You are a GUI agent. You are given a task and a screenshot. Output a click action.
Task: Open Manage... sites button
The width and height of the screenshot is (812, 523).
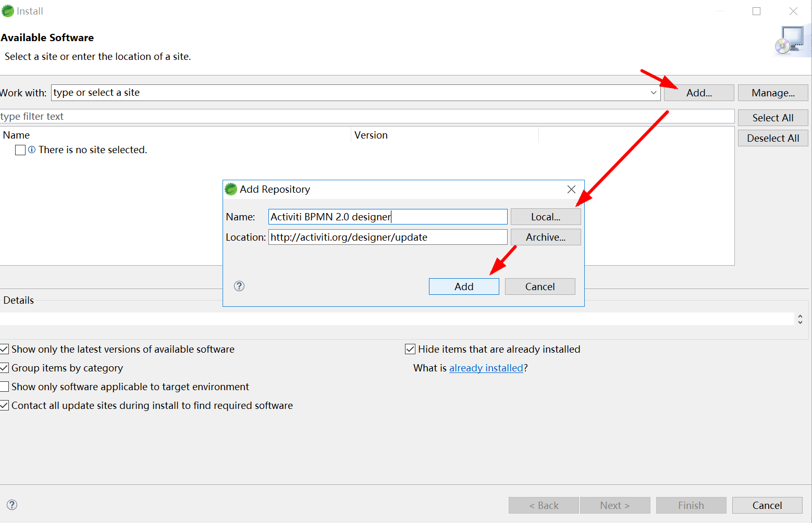(x=773, y=93)
